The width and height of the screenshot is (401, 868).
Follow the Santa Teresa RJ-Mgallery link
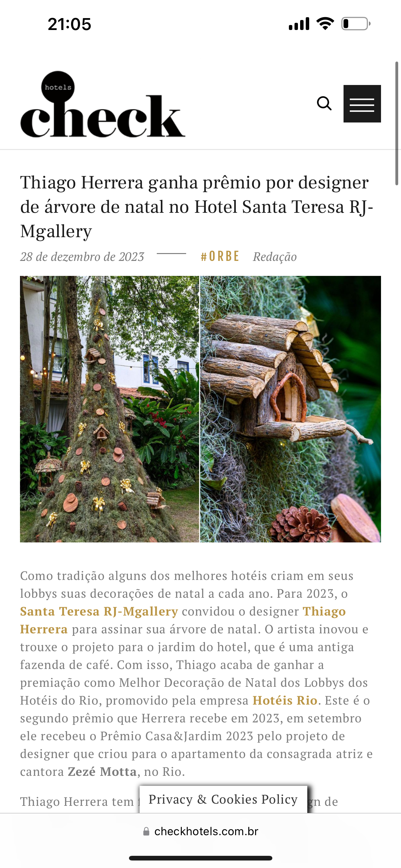[99, 611]
